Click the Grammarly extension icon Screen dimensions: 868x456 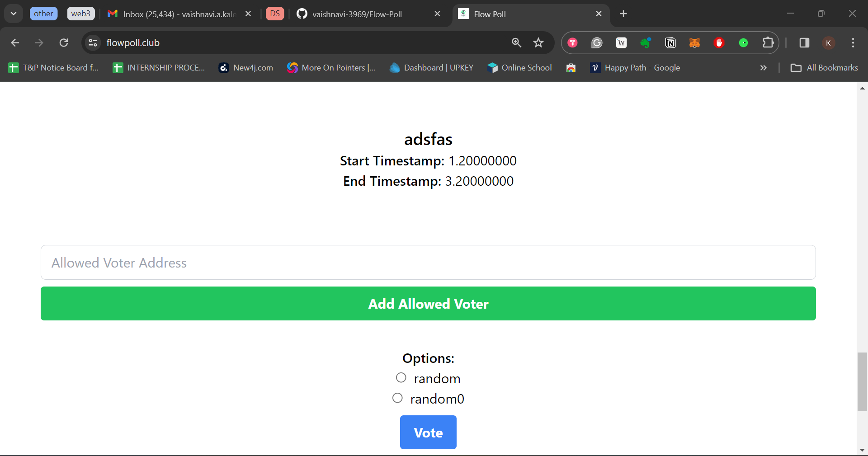click(x=597, y=43)
